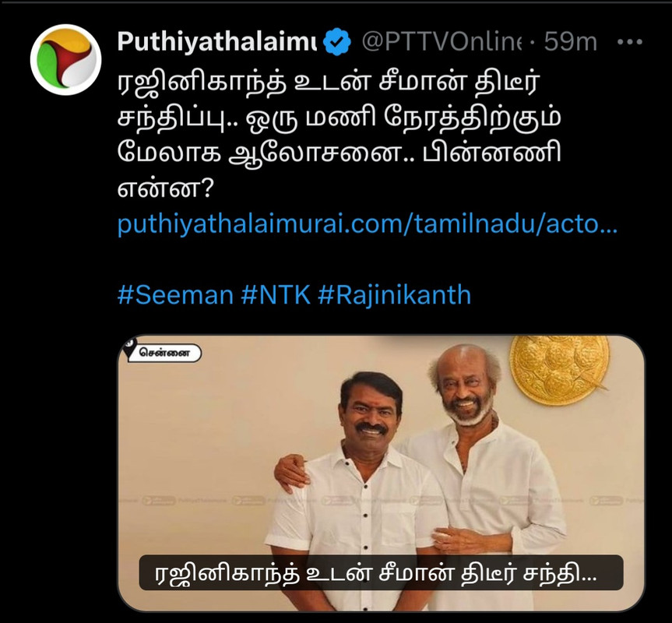This screenshot has width=672, height=623.
Task: Click the Tamil tweet body text
Action: click(340, 136)
